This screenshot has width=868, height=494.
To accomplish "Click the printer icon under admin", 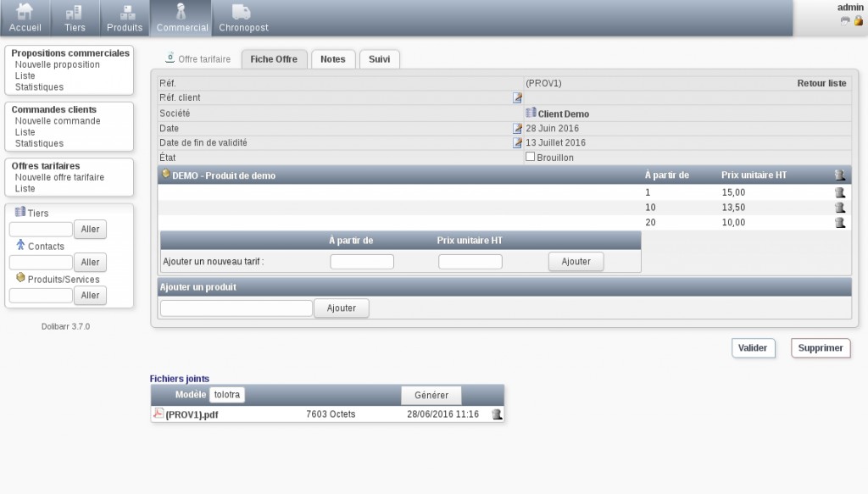I will [845, 21].
